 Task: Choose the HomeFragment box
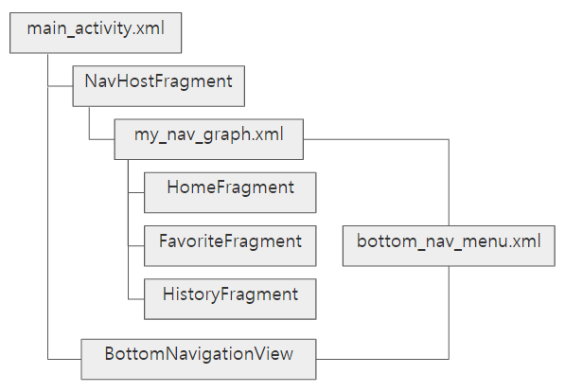tap(230, 192)
